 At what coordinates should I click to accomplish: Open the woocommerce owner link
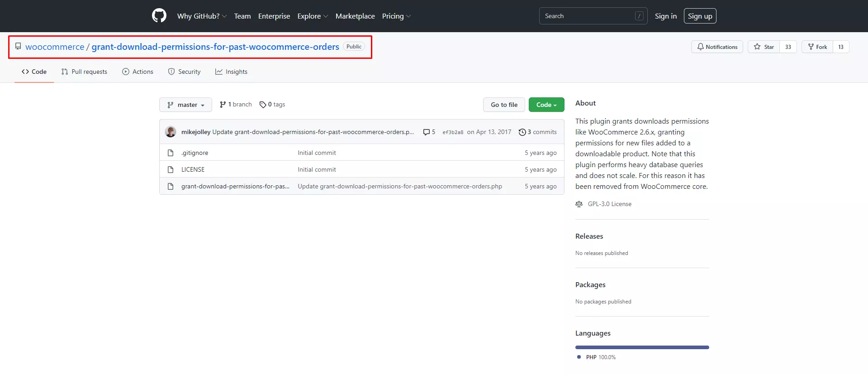[x=55, y=47]
